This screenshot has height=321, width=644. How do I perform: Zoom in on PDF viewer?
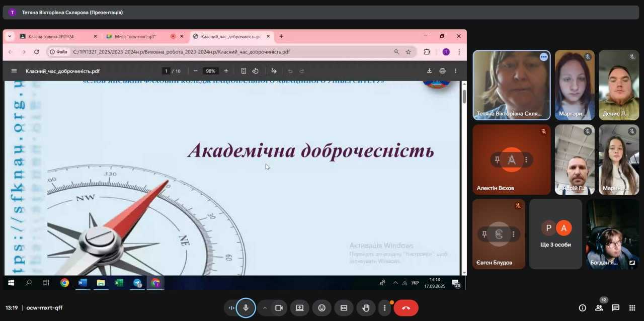pyautogui.click(x=226, y=71)
